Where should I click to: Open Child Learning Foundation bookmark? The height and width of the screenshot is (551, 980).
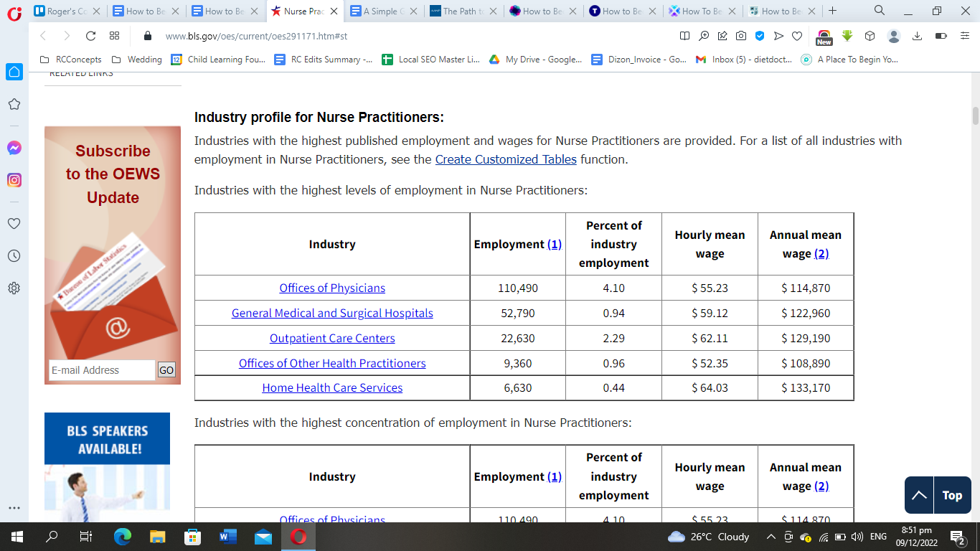click(x=218, y=60)
